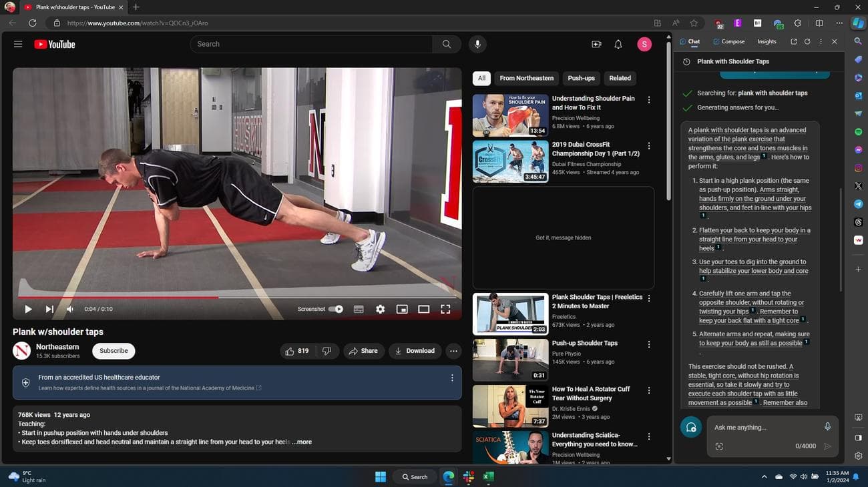This screenshot has height=487, width=868.
Task: Switch to the Compose tab in sidebar
Action: pos(728,41)
